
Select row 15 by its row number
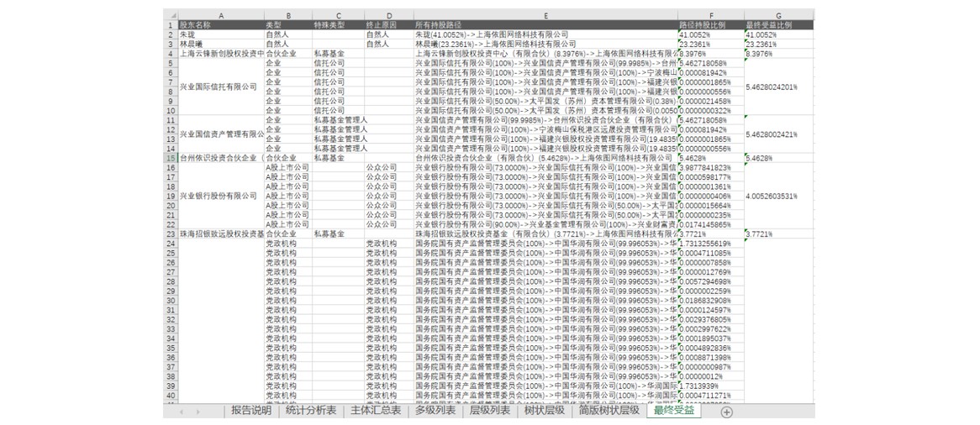[x=170, y=157]
